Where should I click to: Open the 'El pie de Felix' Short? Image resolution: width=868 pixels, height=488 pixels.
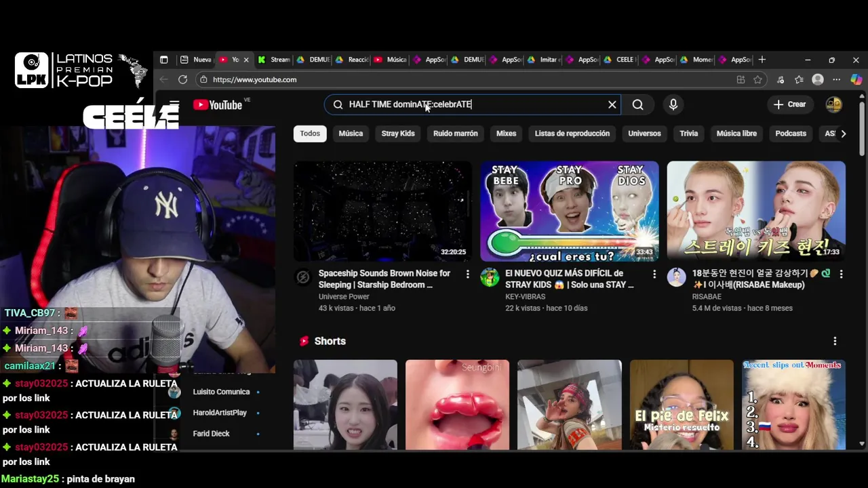682,405
